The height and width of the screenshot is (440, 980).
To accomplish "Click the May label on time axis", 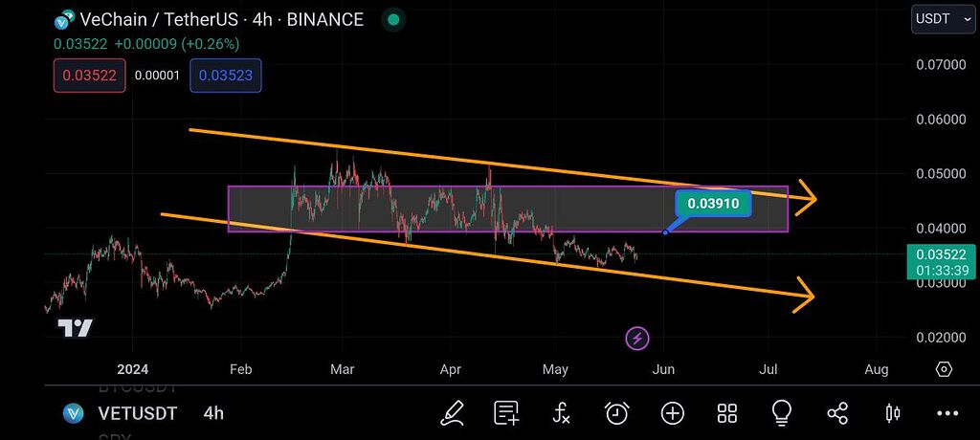I will [x=555, y=369].
